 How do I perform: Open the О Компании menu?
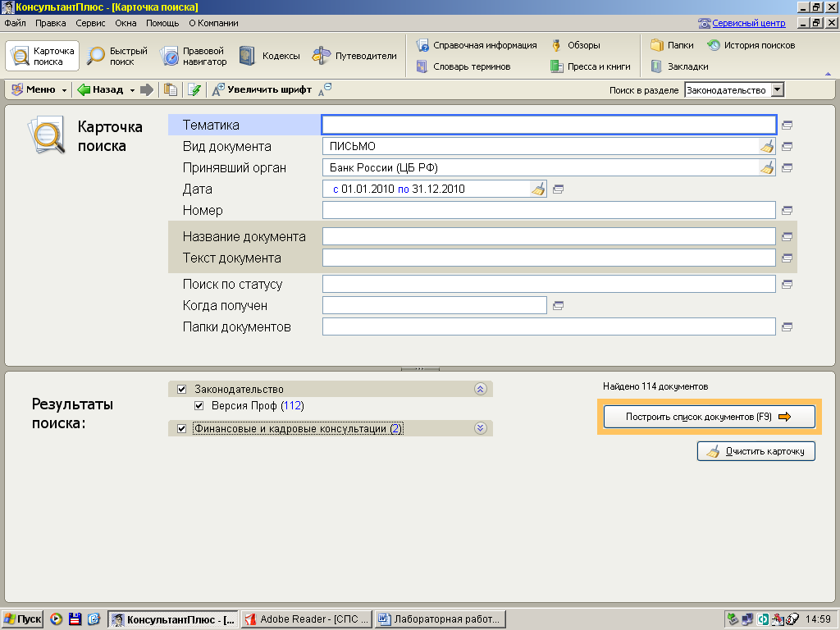pos(213,23)
